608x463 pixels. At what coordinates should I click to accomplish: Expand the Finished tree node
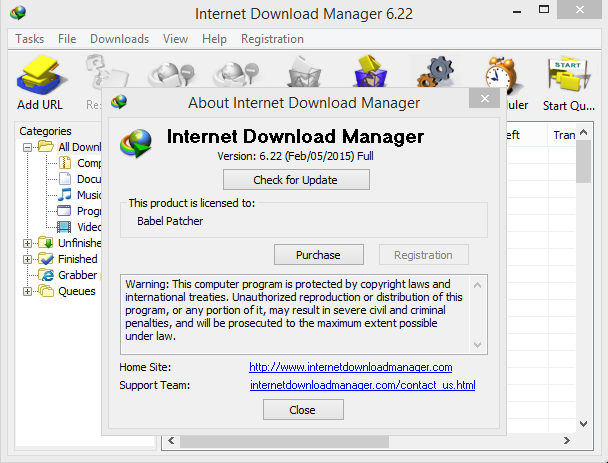pos(27,259)
